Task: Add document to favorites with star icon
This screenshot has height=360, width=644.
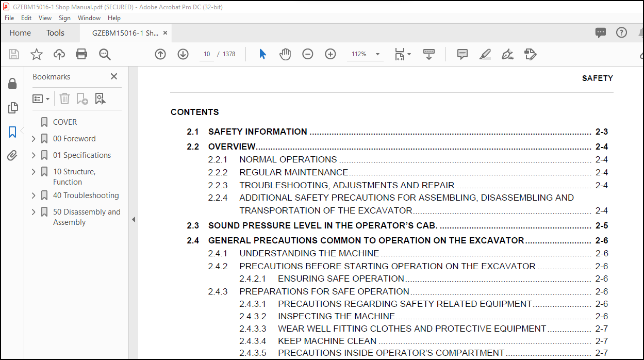Action: (37, 54)
